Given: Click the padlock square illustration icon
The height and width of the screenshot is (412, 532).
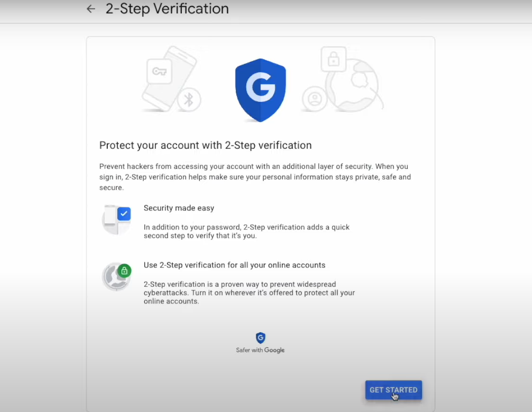Looking at the screenshot, I should coord(334,59).
